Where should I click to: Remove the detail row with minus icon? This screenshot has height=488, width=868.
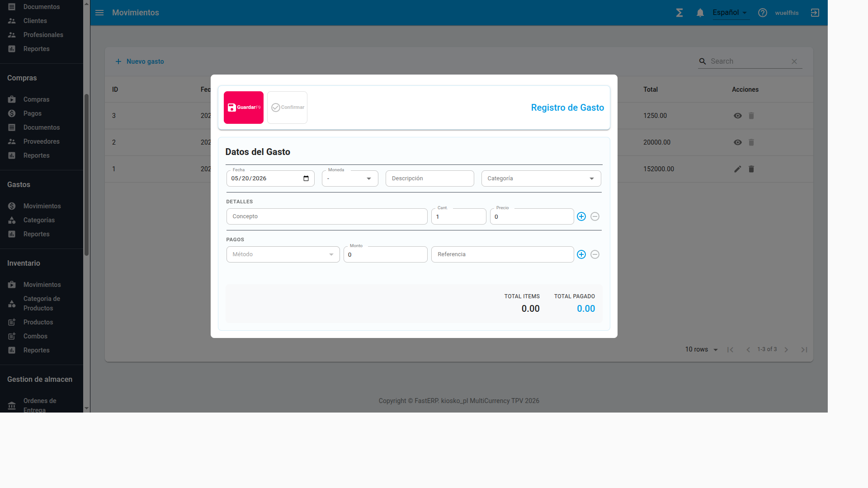click(x=595, y=216)
